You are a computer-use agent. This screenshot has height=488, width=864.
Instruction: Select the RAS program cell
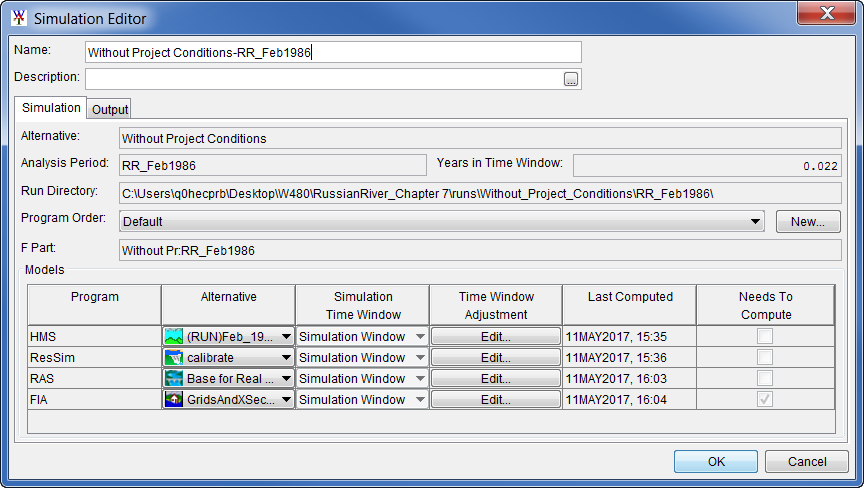pyautogui.click(x=95, y=378)
